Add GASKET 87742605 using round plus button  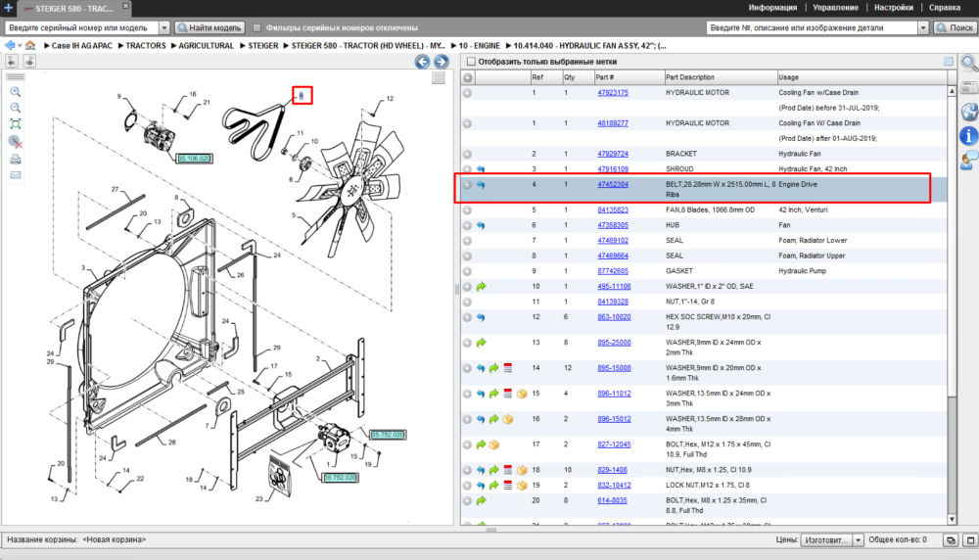[467, 271]
